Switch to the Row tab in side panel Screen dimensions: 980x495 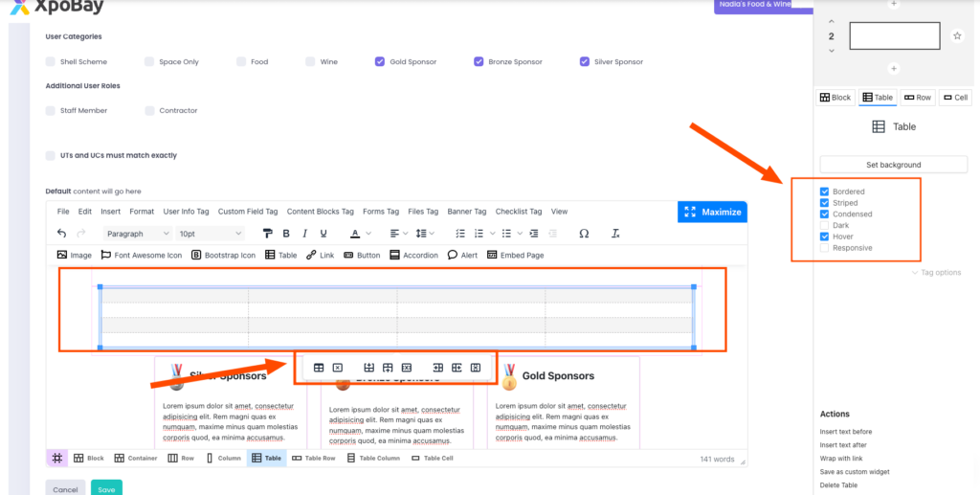click(x=917, y=98)
